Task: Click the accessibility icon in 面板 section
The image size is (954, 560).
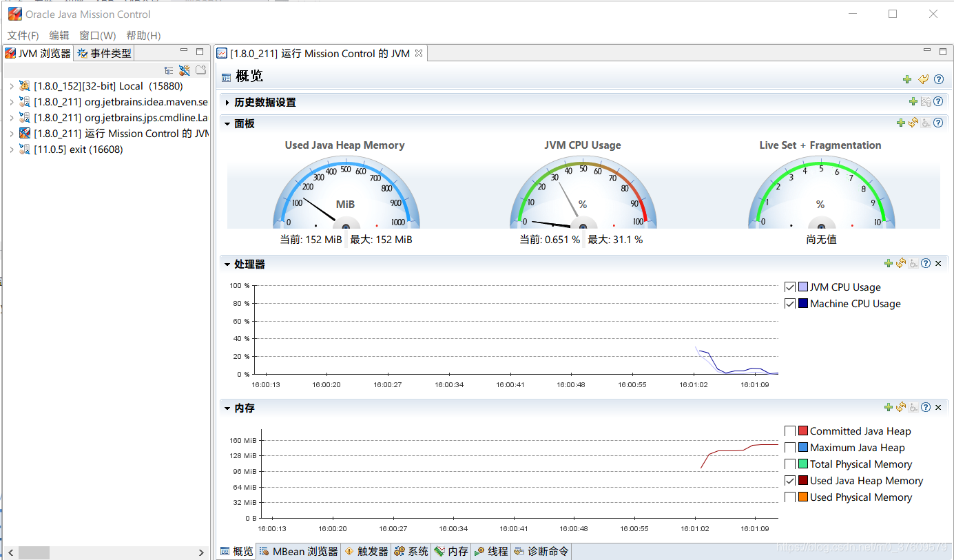Action: (x=926, y=123)
